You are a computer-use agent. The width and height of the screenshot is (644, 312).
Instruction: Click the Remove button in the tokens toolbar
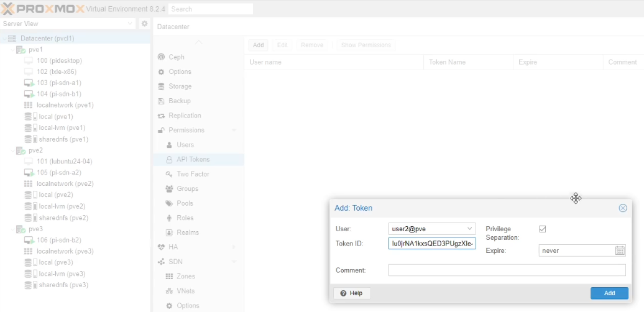click(312, 45)
